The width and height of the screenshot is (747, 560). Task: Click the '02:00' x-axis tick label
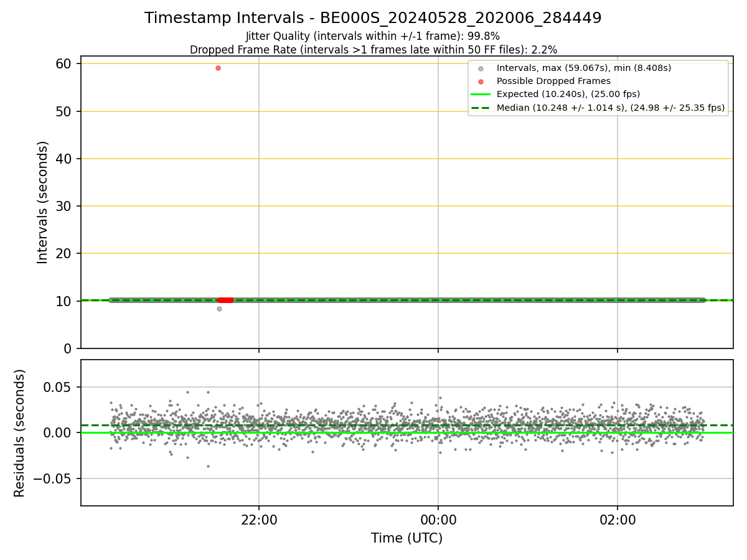point(618,520)
